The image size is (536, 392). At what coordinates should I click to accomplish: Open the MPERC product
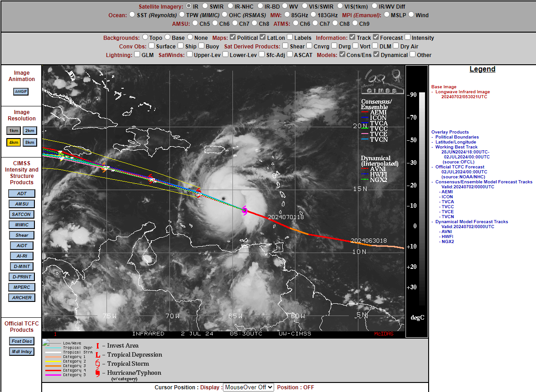(22, 287)
